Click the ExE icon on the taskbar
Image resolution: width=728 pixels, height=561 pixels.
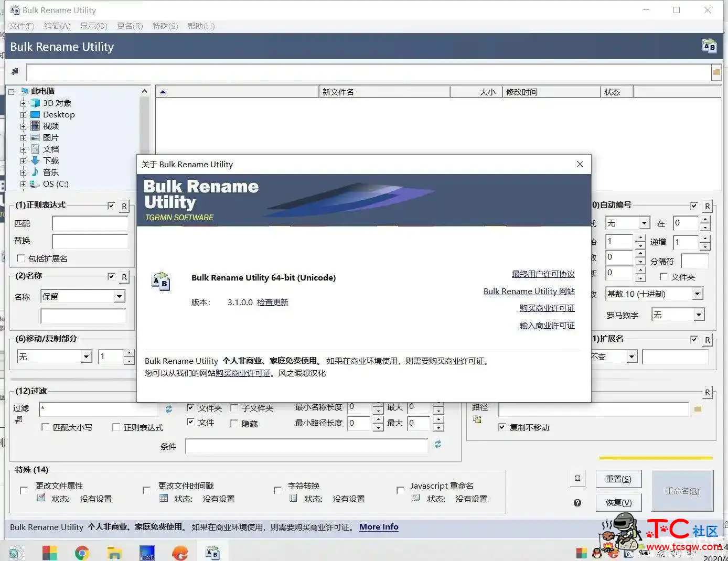tap(147, 553)
